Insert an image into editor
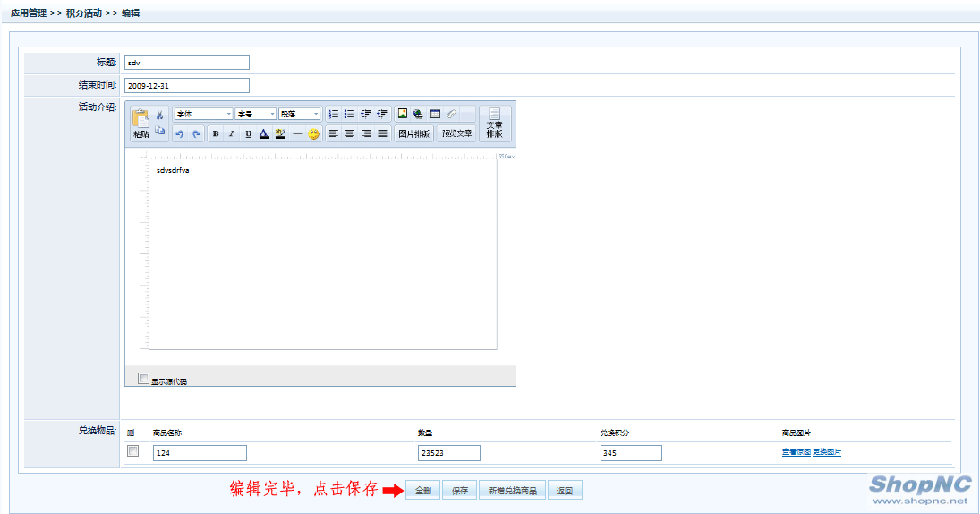The height and width of the screenshot is (514, 980). point(403,114)
